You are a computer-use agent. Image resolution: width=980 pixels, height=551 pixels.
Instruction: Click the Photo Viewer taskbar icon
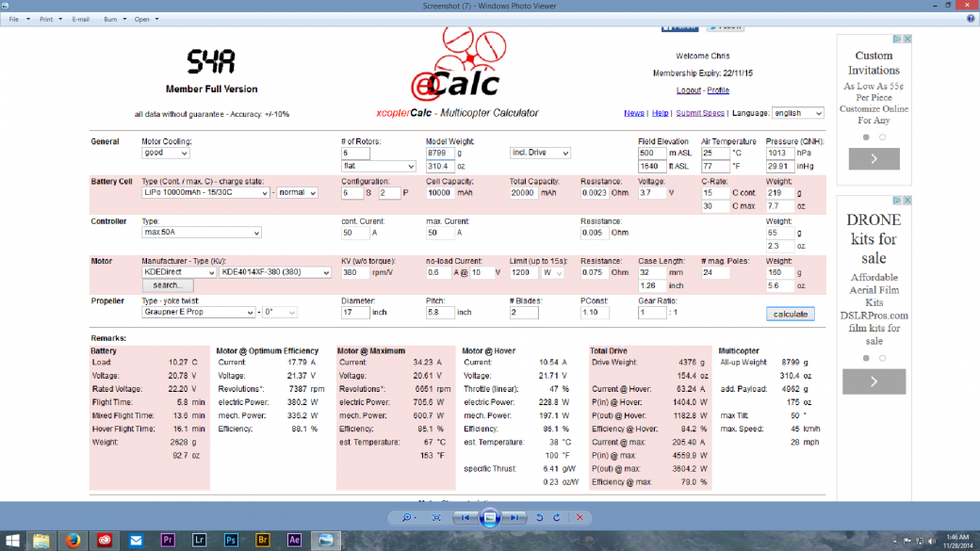point(326,541)
